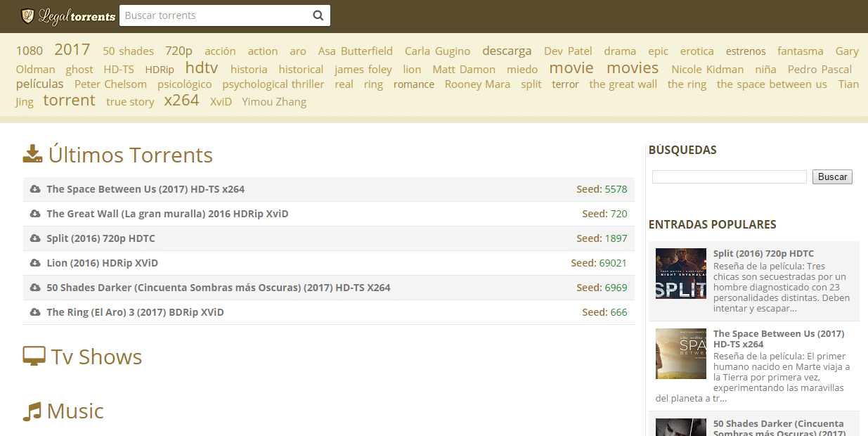This screenshot has width=868, height=436.
Task: Select the Asa Butterfield tag
Action: (x=355, y=51)
